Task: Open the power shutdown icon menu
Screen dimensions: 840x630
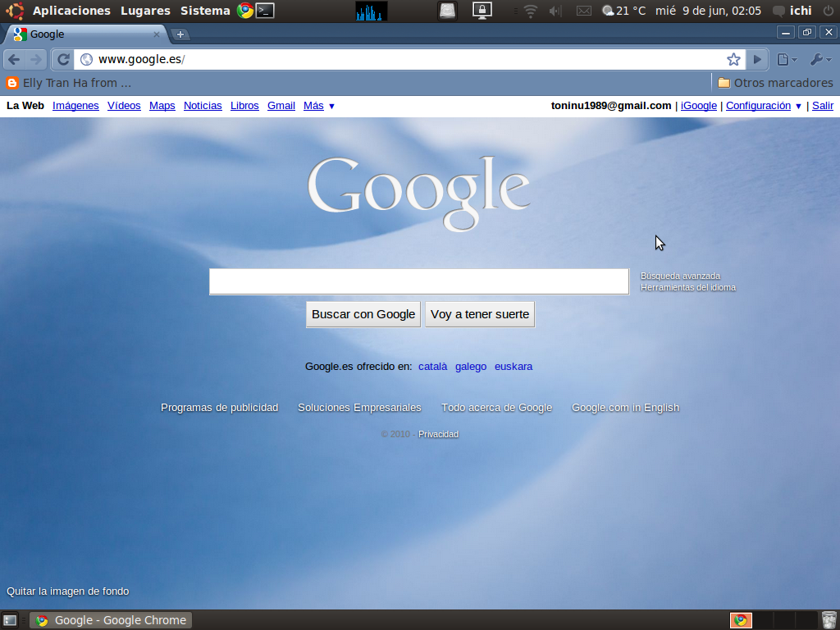Action: point(829,11)
